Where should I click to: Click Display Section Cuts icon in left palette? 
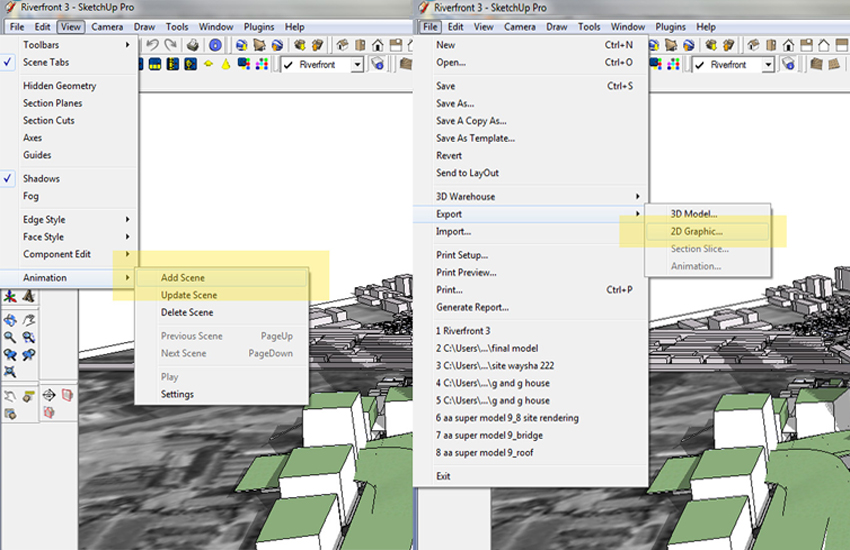pos(49,413)
